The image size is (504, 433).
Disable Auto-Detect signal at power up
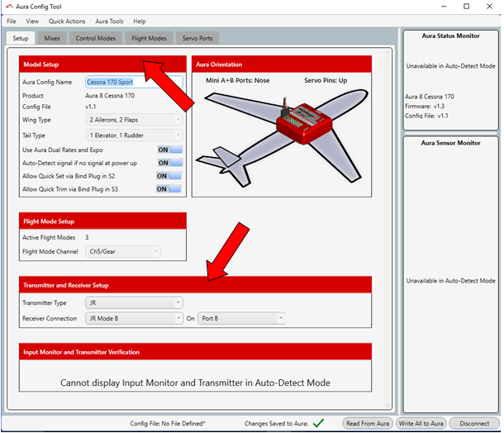[x=169, y=163]
